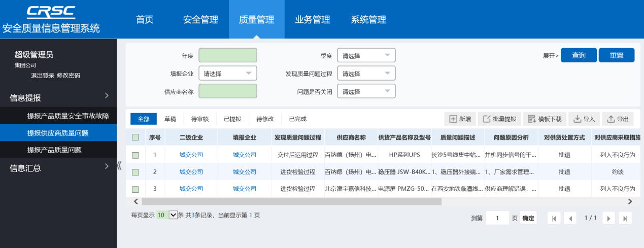The image size is (644, 248).
Task: Select the 全部 status tab
Action: point(144,119)
